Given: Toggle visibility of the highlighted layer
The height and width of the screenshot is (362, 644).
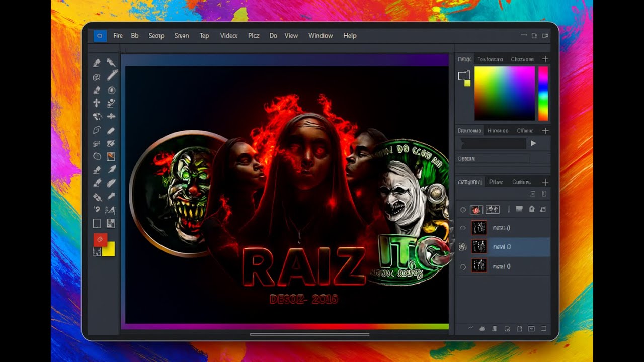Looking at the screenshot, I should [462, 247].
